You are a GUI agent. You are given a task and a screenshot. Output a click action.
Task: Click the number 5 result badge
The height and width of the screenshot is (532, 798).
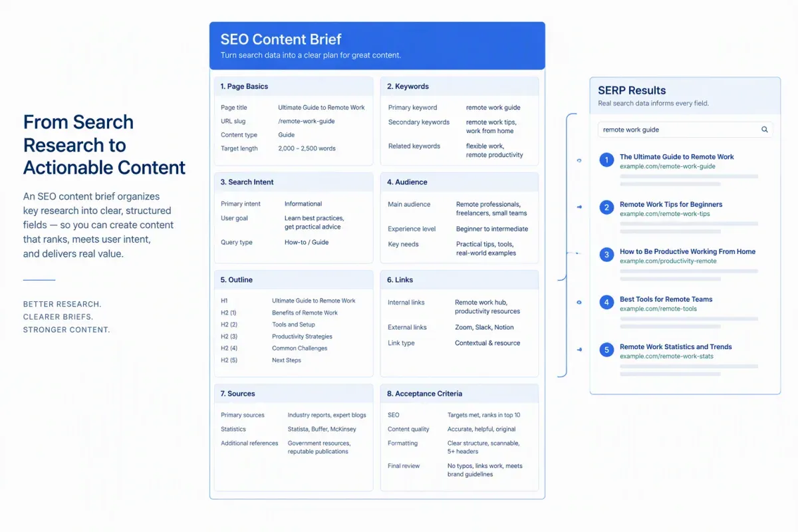point(606,350)
